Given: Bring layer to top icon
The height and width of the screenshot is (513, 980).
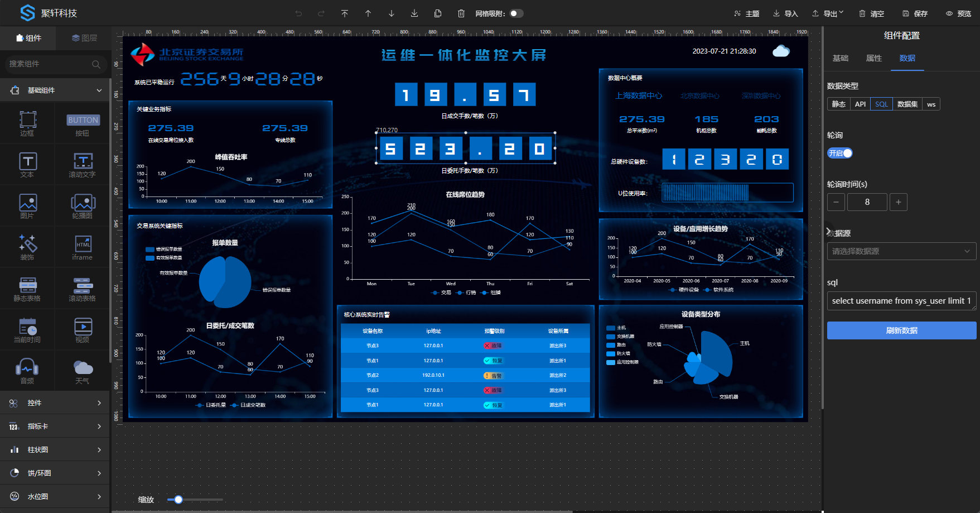Looking at the screenshot, I should point(345,13).
